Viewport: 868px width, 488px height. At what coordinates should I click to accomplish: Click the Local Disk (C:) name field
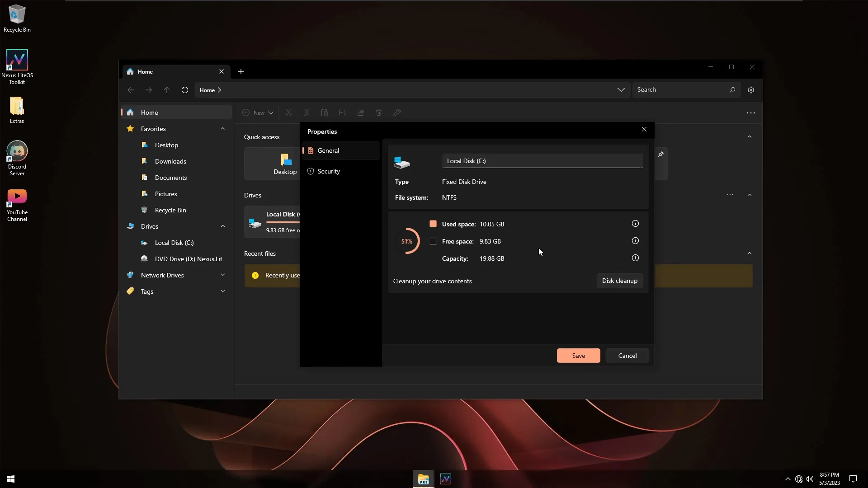tap(542, 161)
